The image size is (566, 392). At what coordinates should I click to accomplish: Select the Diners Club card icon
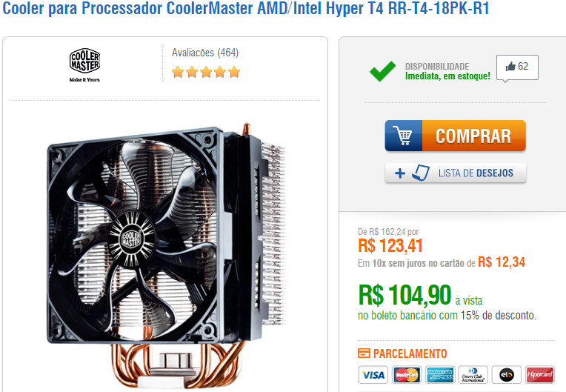coord(473,375)
